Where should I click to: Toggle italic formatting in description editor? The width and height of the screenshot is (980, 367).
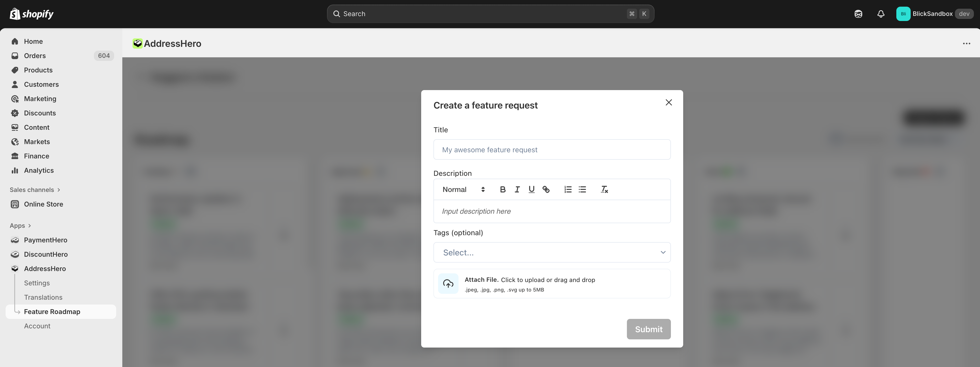click(x=517, y=189)
